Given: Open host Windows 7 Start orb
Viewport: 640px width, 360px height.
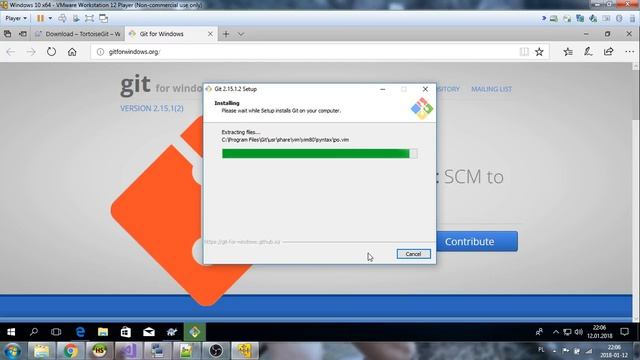Looking at the screenshot, I should 12,351.
